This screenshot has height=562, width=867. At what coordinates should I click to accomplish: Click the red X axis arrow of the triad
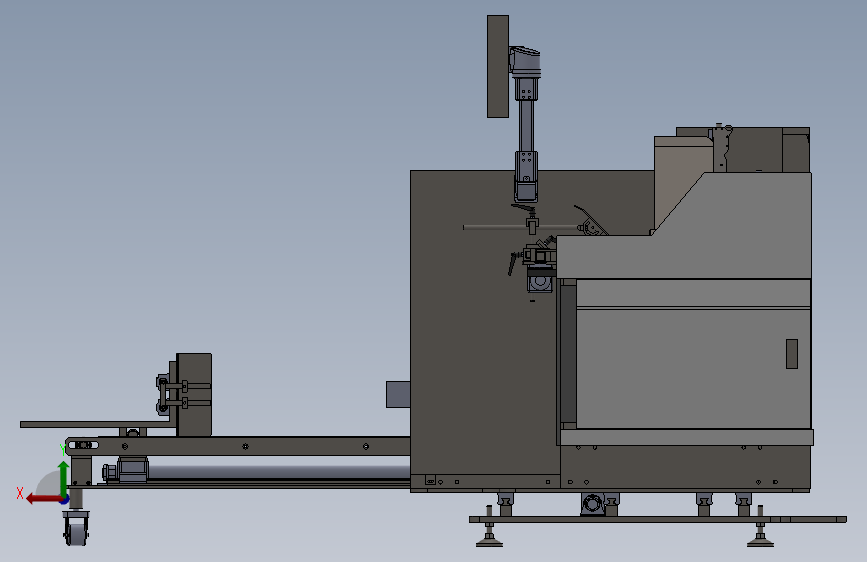tap(44, 499)
